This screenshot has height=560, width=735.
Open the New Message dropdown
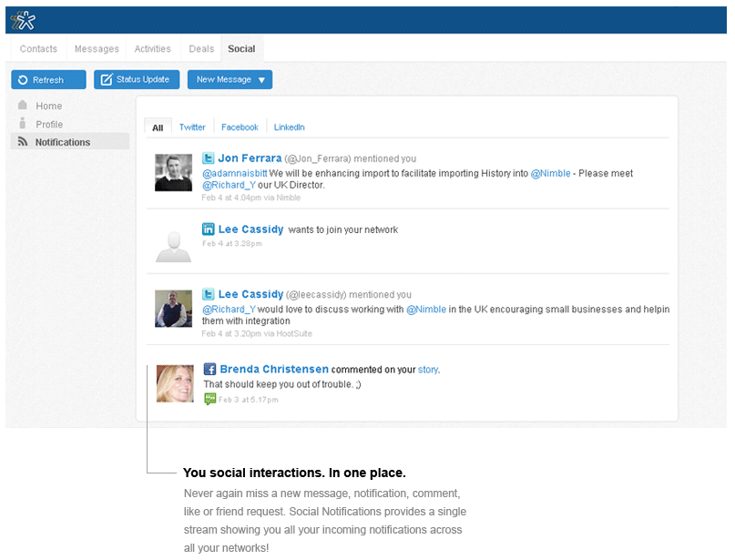click(x=230, y=79)
